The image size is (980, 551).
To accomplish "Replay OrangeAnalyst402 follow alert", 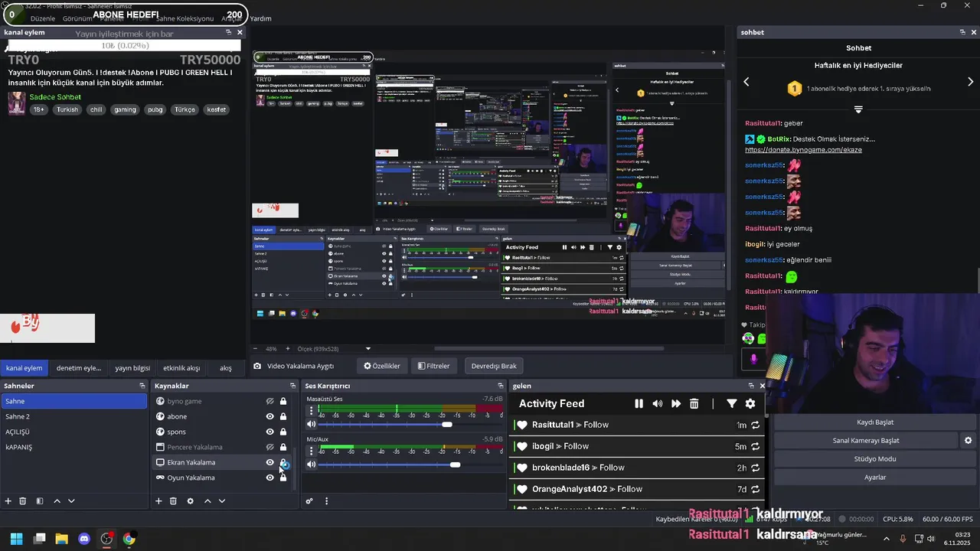I will [755, 489].
